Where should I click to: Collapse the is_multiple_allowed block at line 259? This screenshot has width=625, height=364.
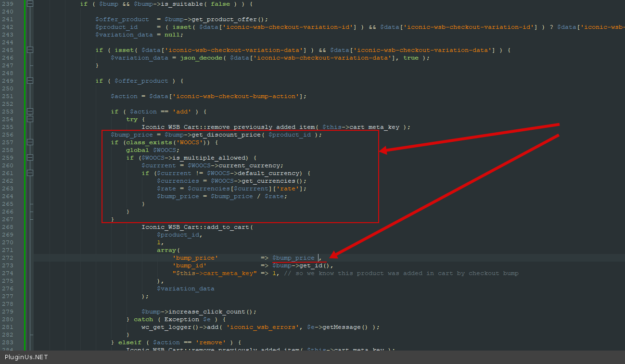click(x=30, y=158)
